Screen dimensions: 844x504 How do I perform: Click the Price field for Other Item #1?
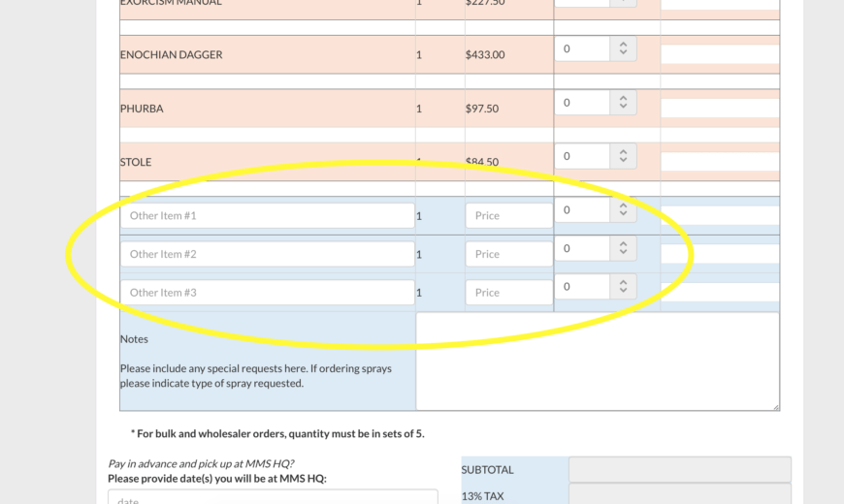coord(508,215)
